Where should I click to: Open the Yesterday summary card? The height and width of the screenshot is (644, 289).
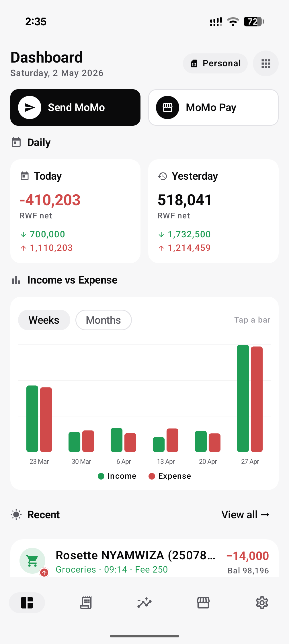click(x=213, y=211)
